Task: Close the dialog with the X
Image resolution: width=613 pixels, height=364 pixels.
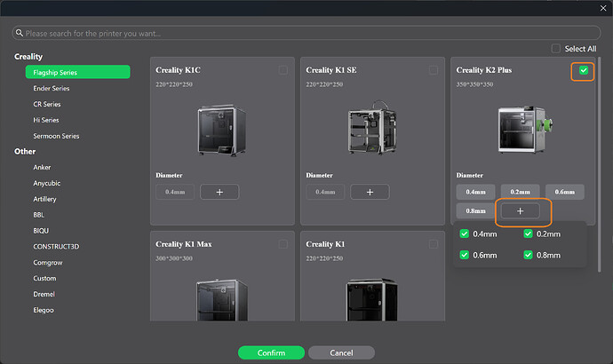Action: tap(603, 8)
